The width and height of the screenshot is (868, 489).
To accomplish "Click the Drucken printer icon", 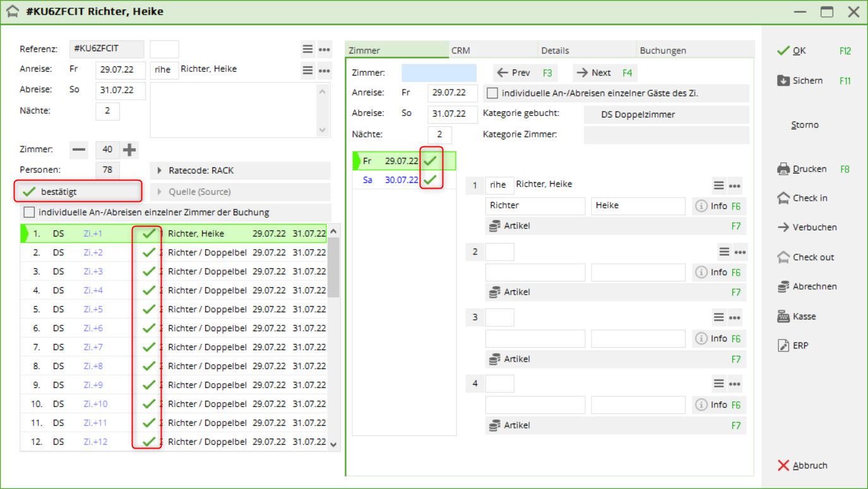I will (783, 169).
